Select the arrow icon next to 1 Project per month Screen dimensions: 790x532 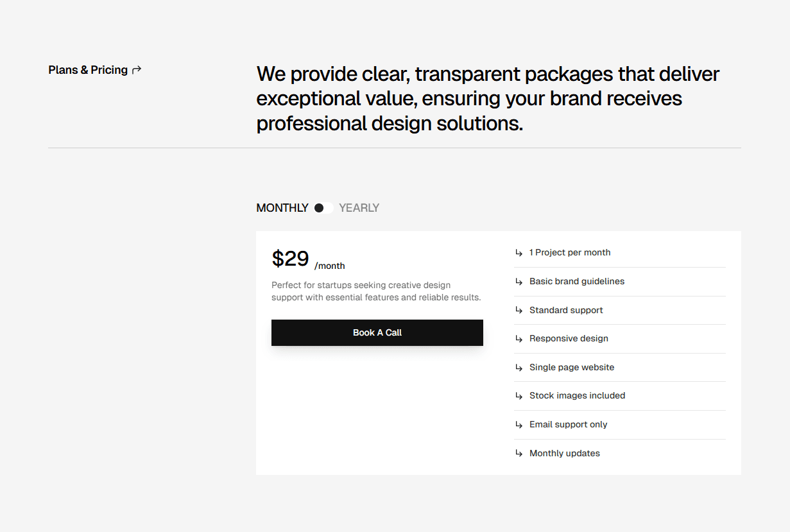(519, 253)
